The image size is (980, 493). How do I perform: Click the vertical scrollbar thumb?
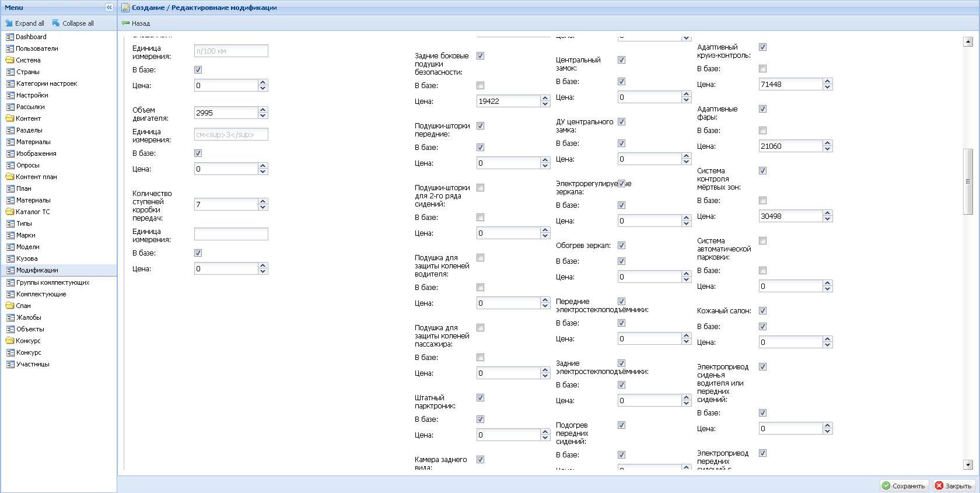tap(968, 182)
